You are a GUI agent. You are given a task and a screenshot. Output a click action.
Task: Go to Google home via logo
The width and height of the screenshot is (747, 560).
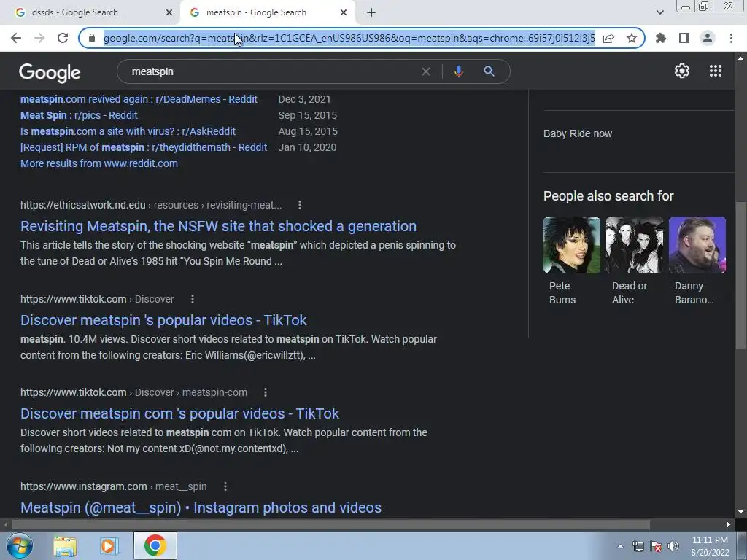[50, 73]
